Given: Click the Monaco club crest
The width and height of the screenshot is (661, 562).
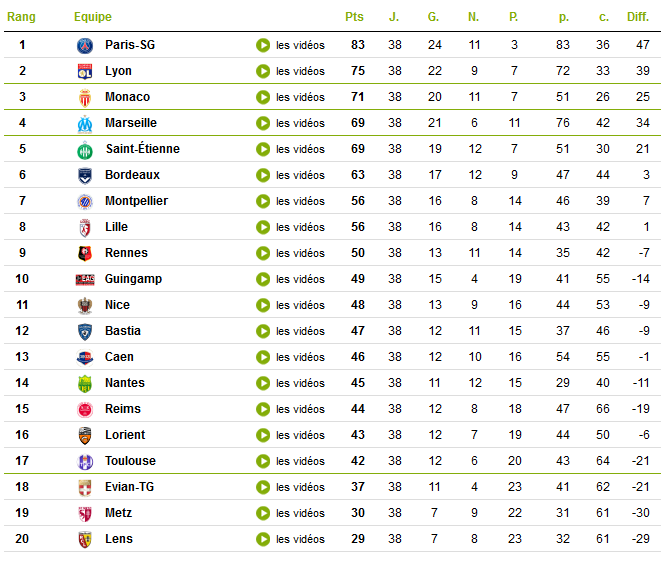Looking at the screenshot, I should [85, 97].
